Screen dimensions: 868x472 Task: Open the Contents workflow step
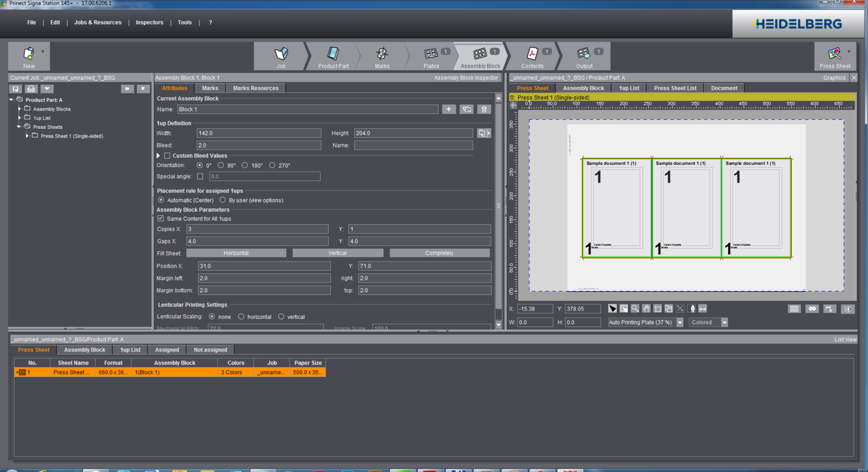pos(532,57)
